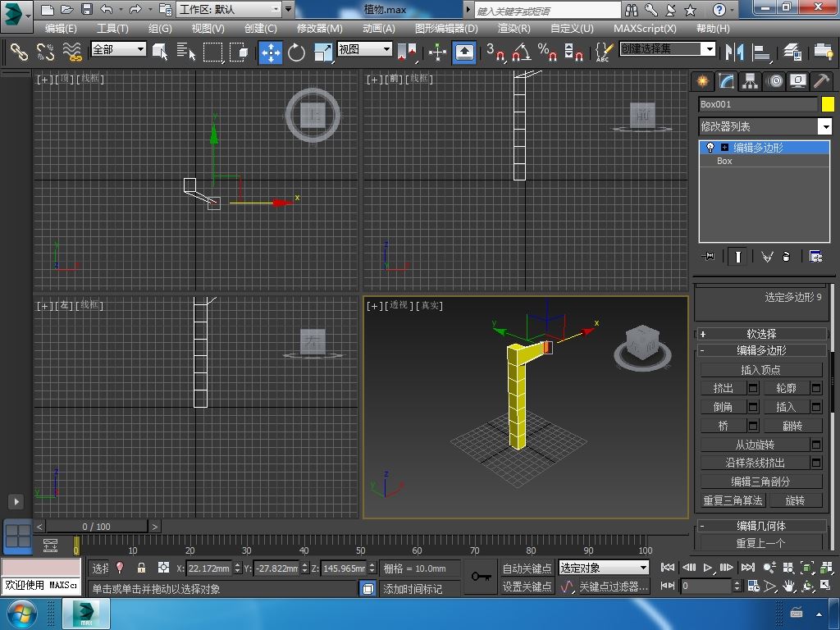Activate the Rotate tool in toolbar

pos(296,52)
